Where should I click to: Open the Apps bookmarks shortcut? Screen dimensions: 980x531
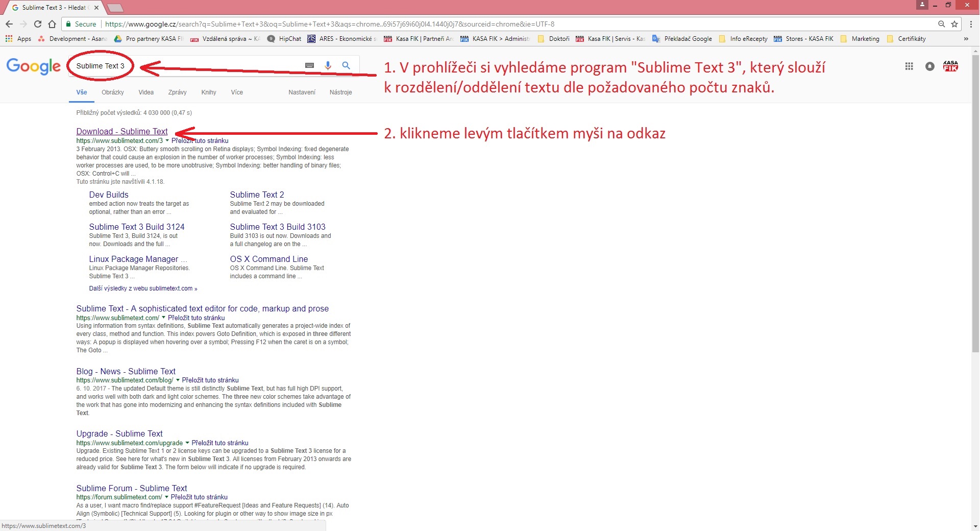pos(18,39)
